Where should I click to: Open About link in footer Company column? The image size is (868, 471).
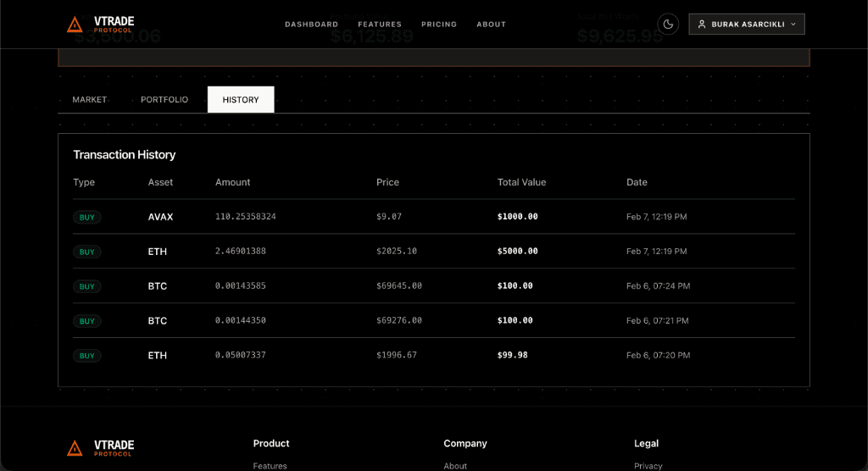tap(455, 466)
